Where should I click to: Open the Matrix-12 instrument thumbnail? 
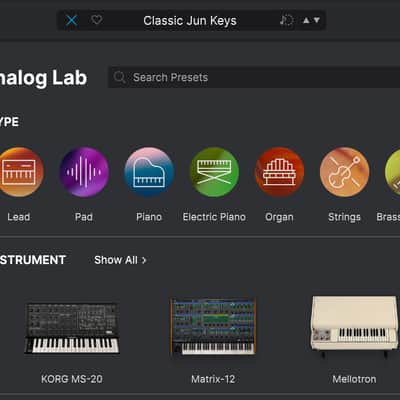pyautogui.click(x=213, y=327)
